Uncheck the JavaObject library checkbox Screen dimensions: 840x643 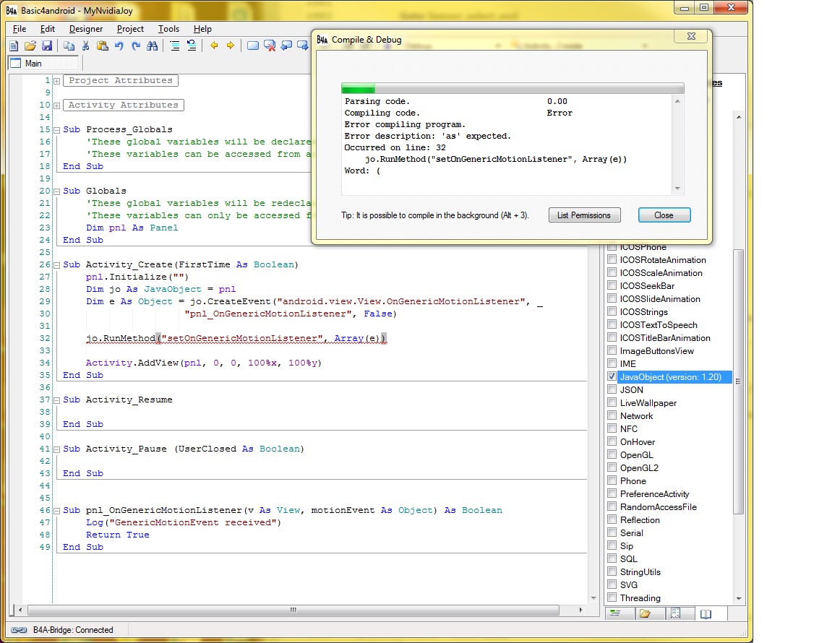[612, 377]
